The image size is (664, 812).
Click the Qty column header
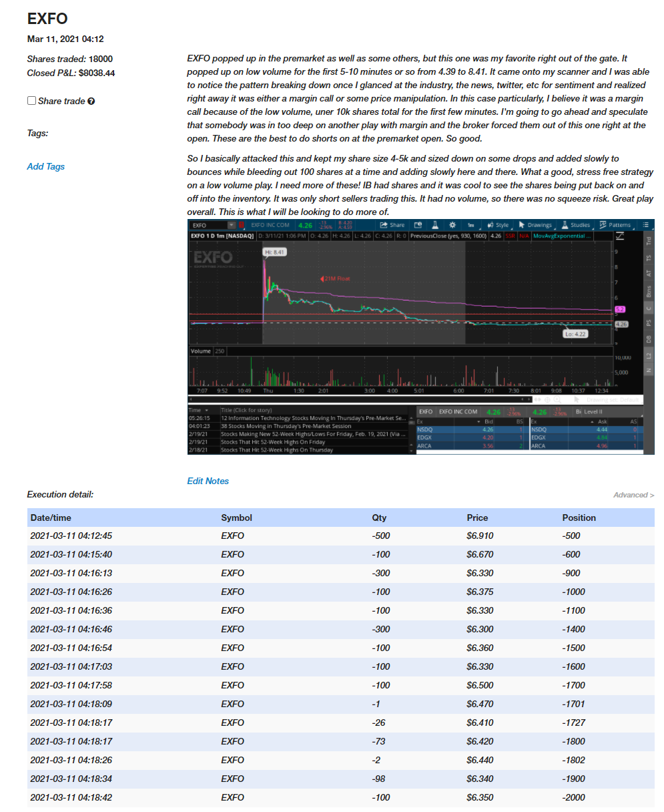[x=379, y=518]
